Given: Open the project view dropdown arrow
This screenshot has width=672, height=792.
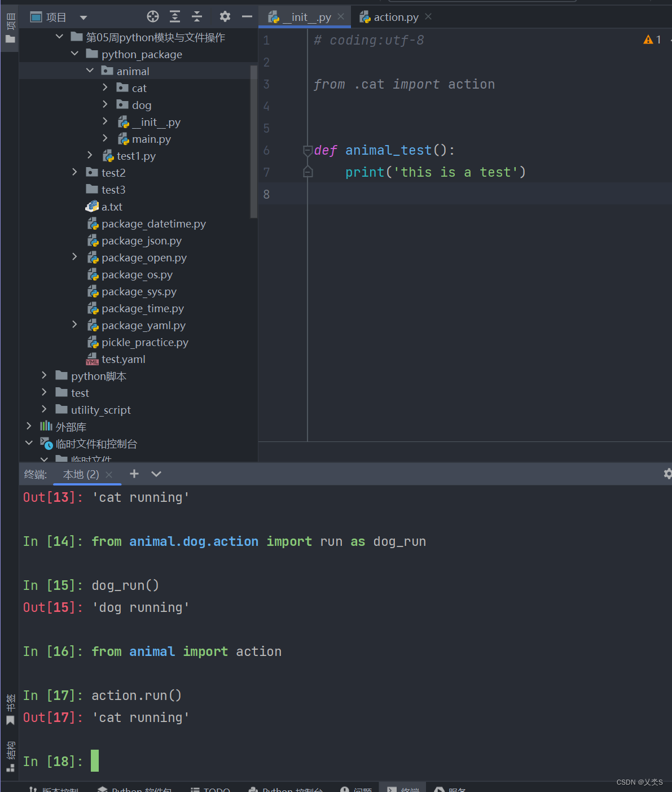Looking at the screenshot, I should (84, 17).
